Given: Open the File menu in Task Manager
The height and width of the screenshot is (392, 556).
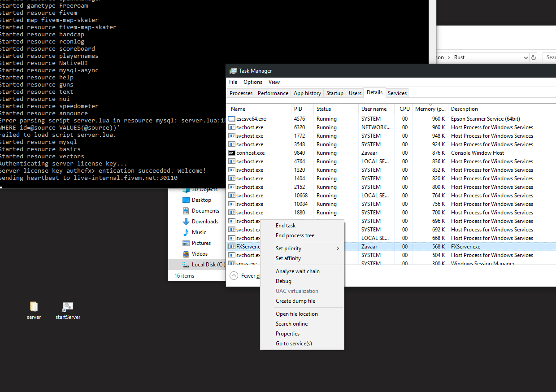Looking at the screenshot, I should pos(233,82).
